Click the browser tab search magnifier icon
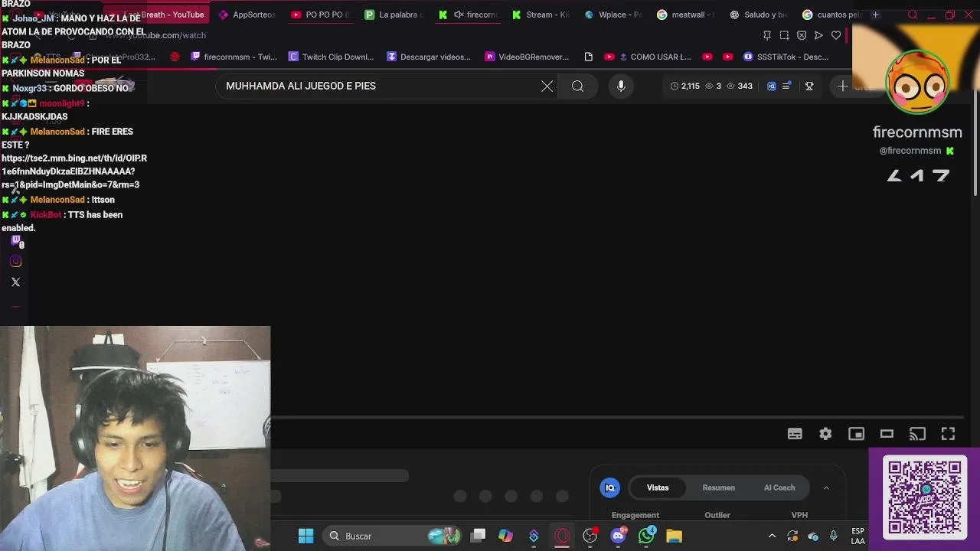Screen dimensions: 980x551 pyautogui.click(x=913, y=15)
